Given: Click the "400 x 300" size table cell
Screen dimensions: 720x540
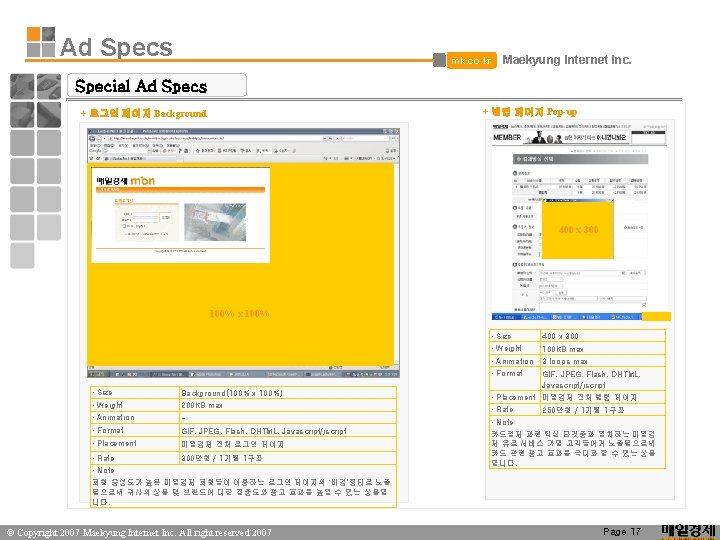Looking at the screenshot, I should [x=602, y=336].
